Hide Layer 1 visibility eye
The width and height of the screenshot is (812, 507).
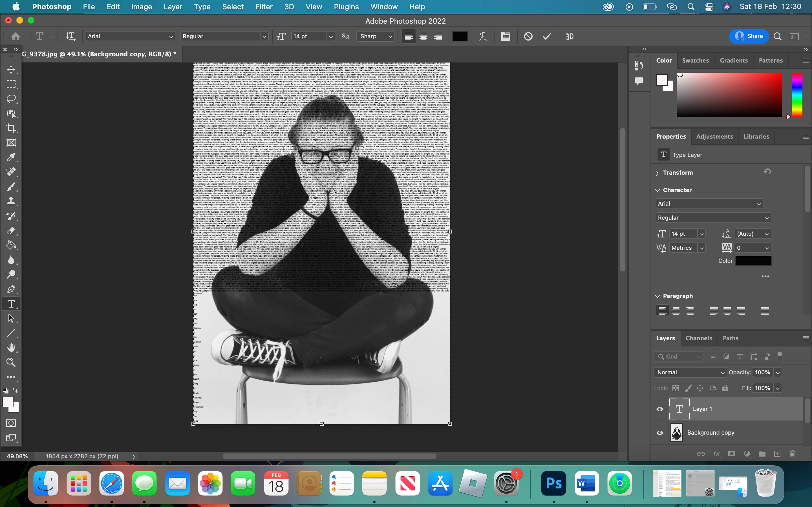pyautogui.click(x=660, y=409)
